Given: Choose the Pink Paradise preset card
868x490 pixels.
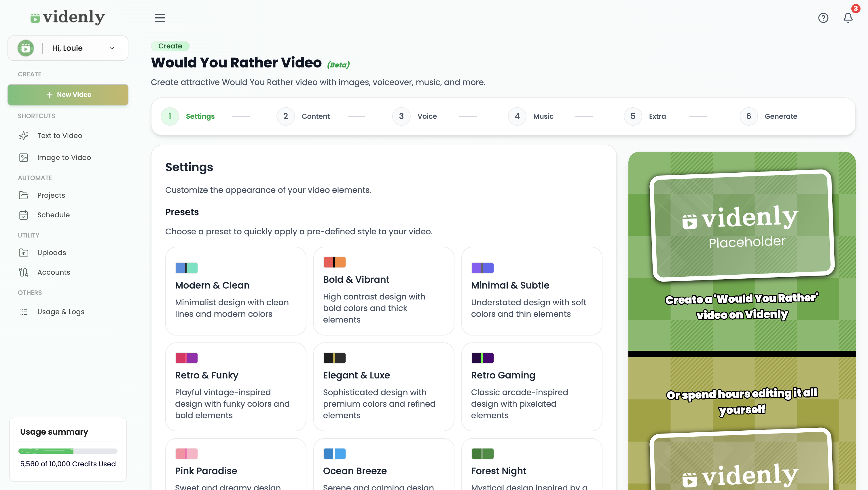Looking at the screenshot, I should click(236, 464).
